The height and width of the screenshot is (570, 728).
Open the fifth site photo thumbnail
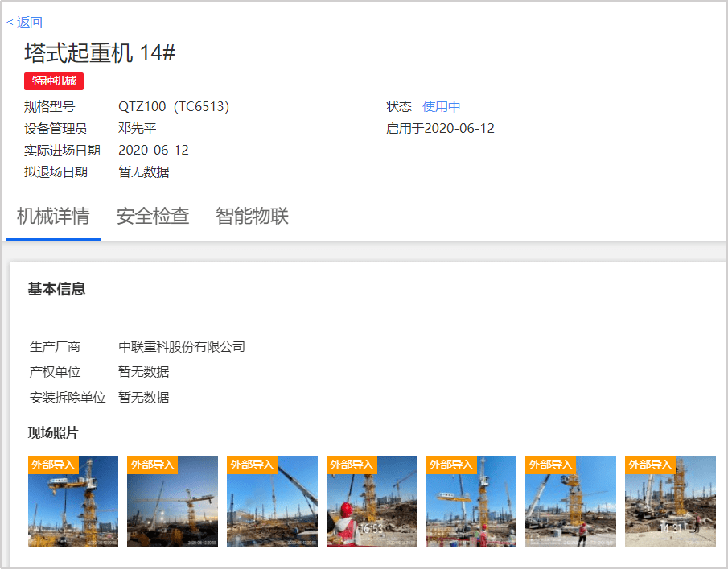pyautogui.click(x=471, y=502)
